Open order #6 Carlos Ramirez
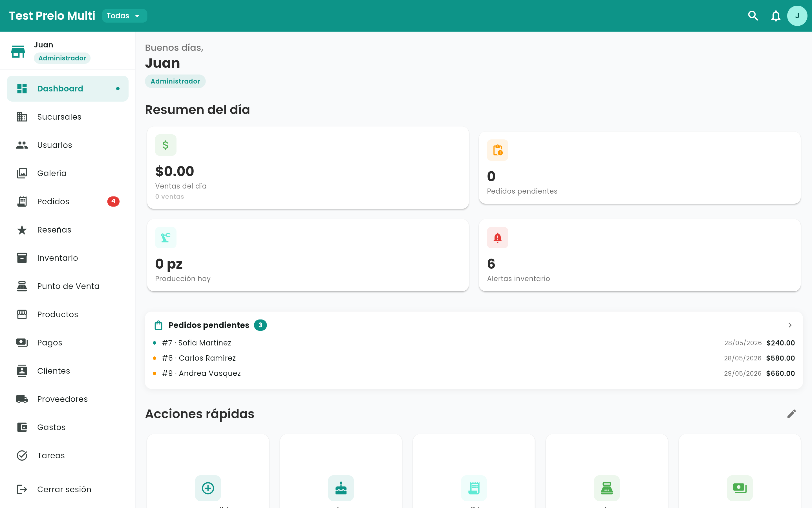Image resolution: width=812 pixels, height=508 pixels. pos(473,358)
